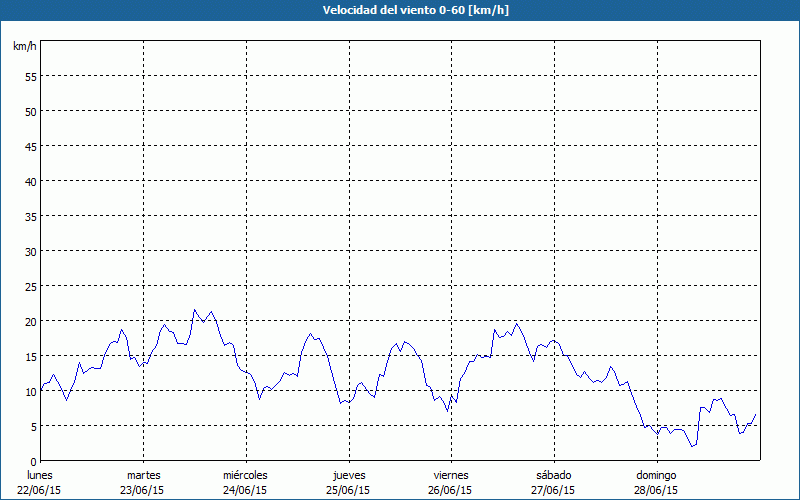800x500 pixels.
Task: Click the 10 value on the vertical axis
Action: pos(30,391)
